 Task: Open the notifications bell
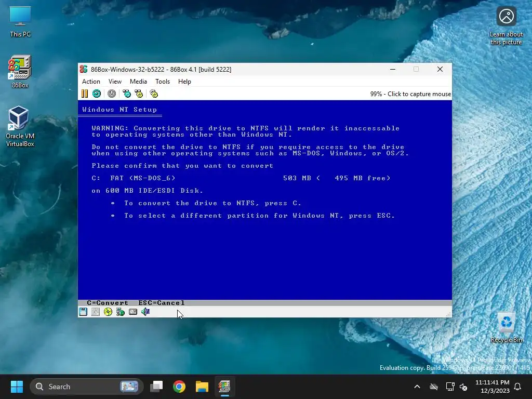pyautogui.click(x=518, y=387)
